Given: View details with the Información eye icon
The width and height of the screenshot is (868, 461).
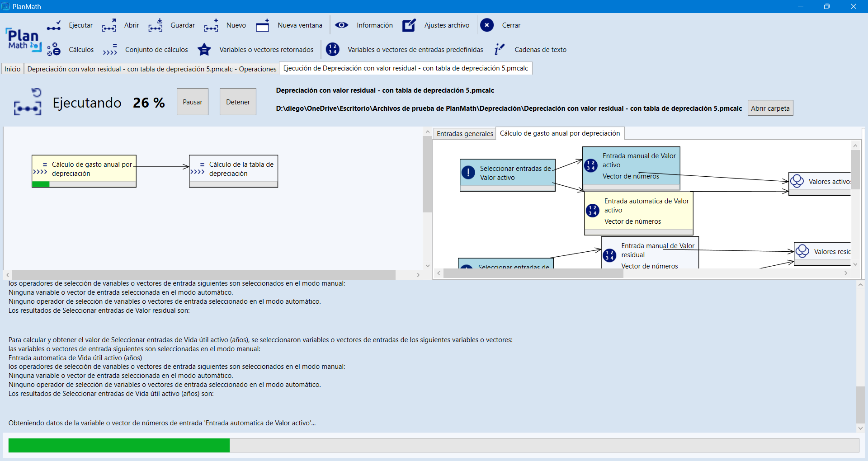Looking at the screenshot, I should 341,25.
